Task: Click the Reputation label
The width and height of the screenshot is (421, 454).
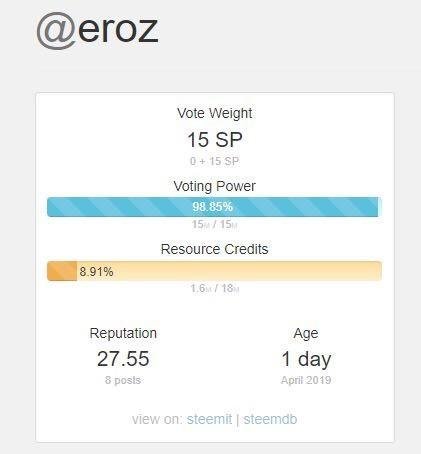Action: (123, 333)
